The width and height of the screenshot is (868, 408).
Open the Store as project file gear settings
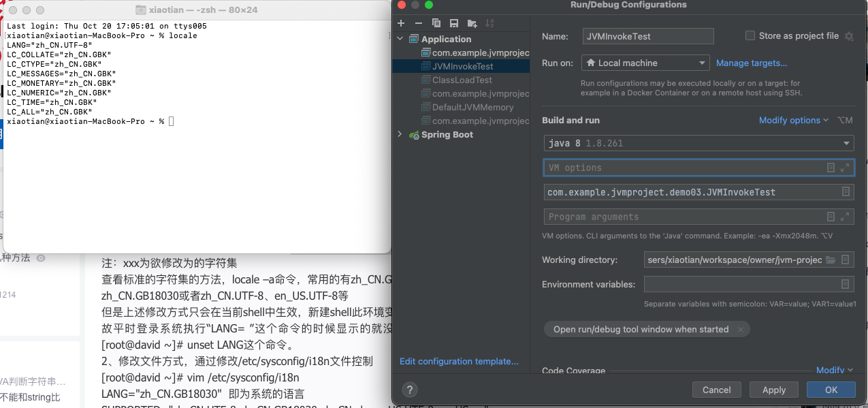849,36
